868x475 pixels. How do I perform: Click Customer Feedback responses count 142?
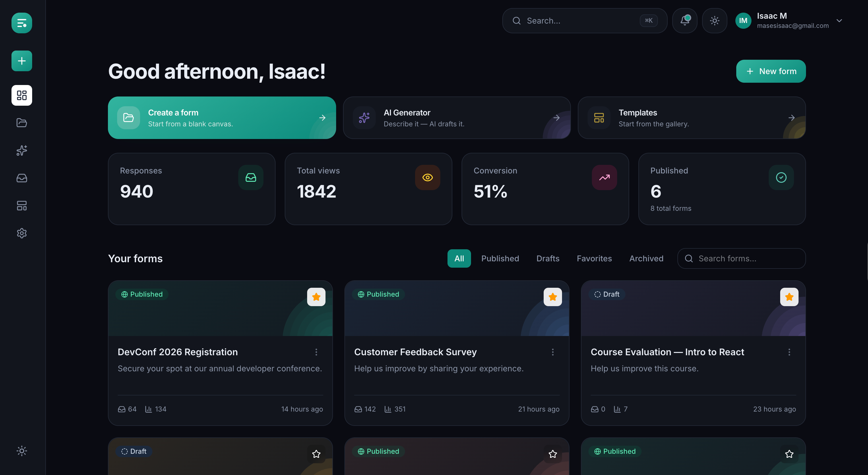(365, 409)
